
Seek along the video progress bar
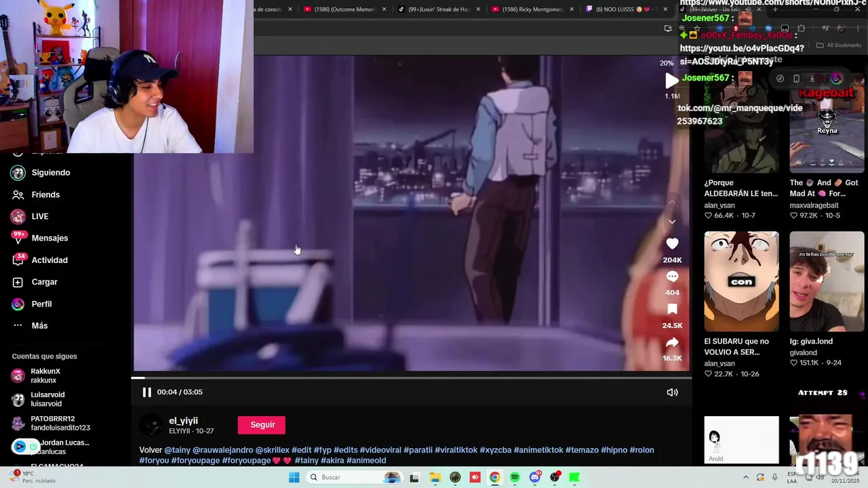click(x=411, y=378)
